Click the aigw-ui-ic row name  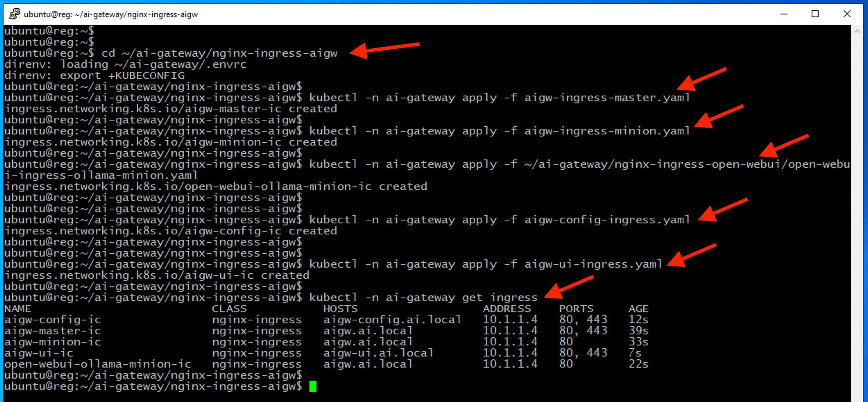pyautogui.click(x=39, y=353)
